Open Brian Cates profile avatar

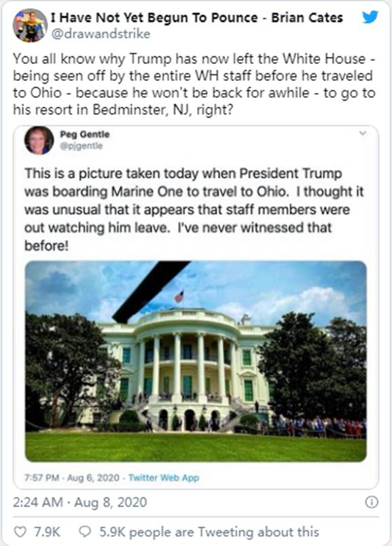(30, 25)
